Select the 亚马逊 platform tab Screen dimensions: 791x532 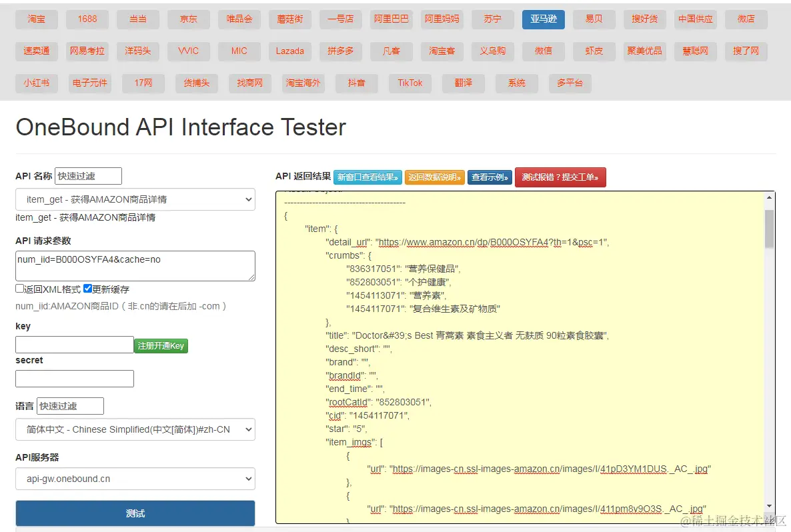pos(543,19)
